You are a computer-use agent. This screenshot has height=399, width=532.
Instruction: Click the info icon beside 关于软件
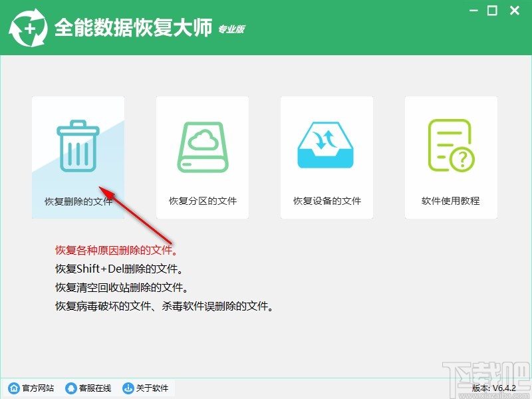click(x=128, y=388)
